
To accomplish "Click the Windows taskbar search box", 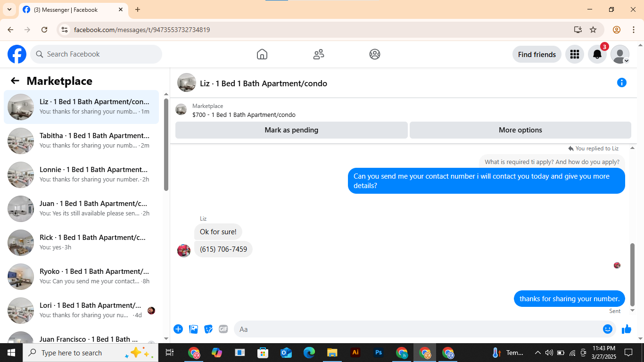I will coord(91,353).
